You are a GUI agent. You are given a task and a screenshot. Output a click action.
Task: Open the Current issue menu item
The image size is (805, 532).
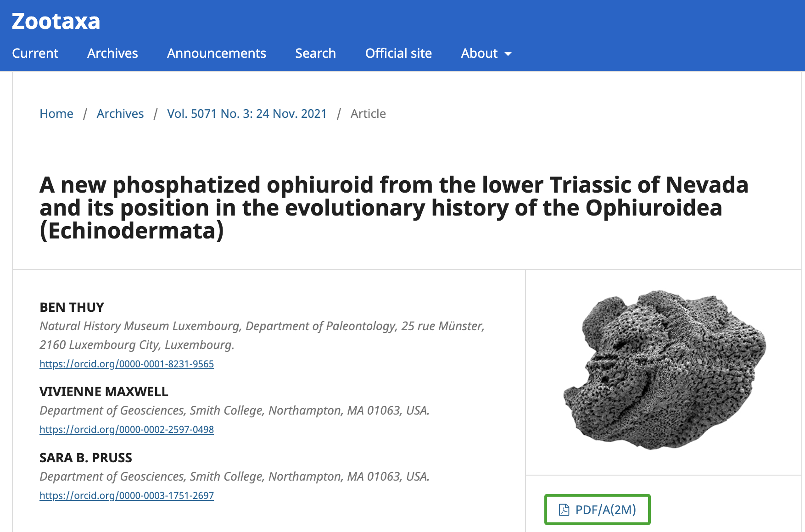(x=35, y=53)
